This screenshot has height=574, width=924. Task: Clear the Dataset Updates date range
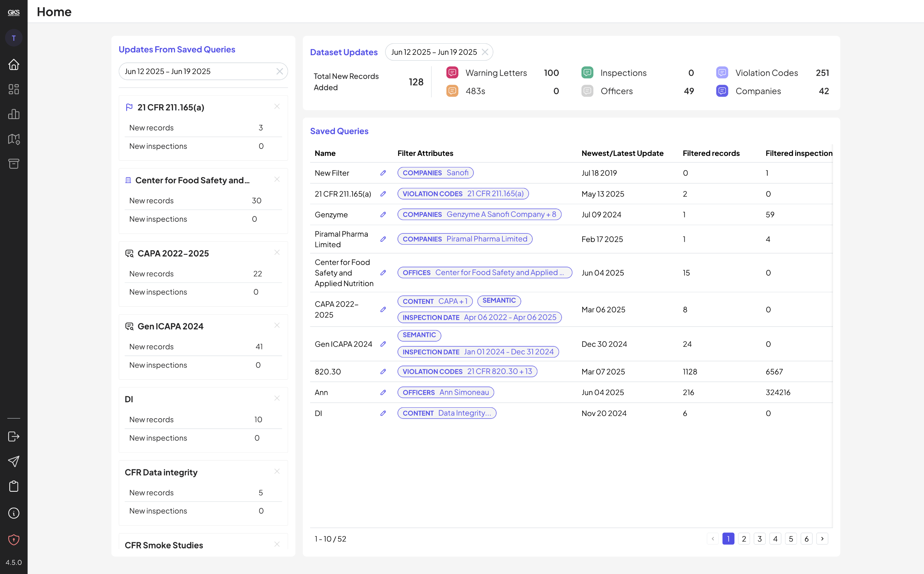click(485, 52)
